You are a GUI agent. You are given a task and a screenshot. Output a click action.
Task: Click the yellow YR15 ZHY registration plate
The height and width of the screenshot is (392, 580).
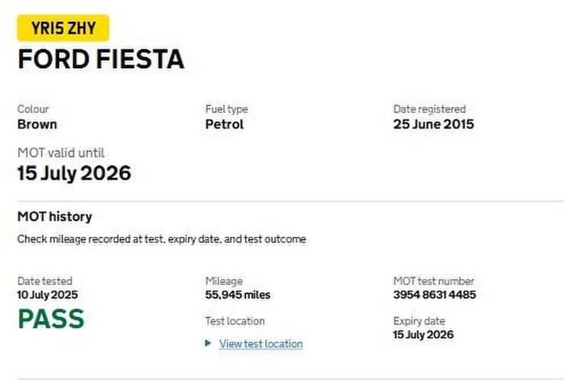63,28
